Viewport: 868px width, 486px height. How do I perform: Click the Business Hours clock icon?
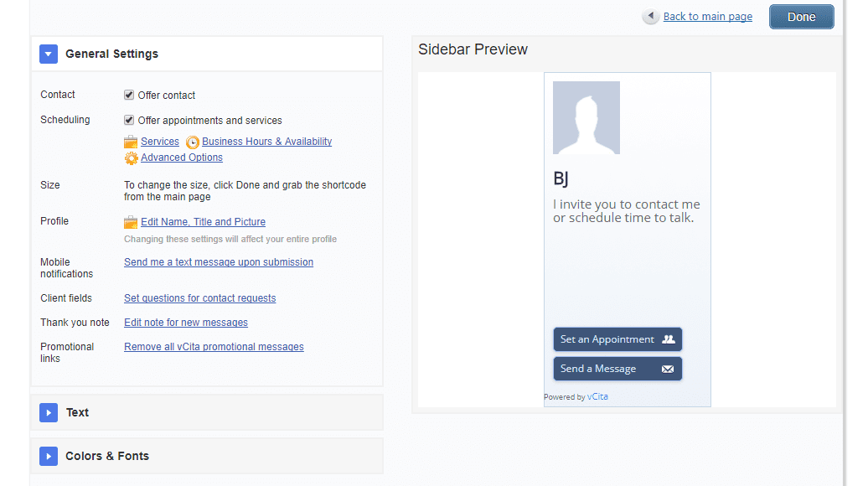193,142
